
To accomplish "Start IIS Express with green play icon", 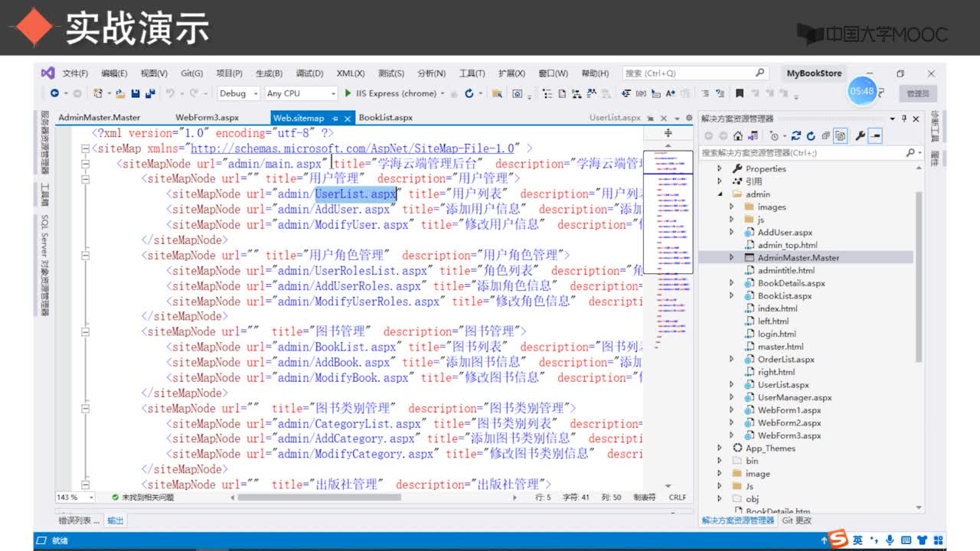I will click(348, 93).
